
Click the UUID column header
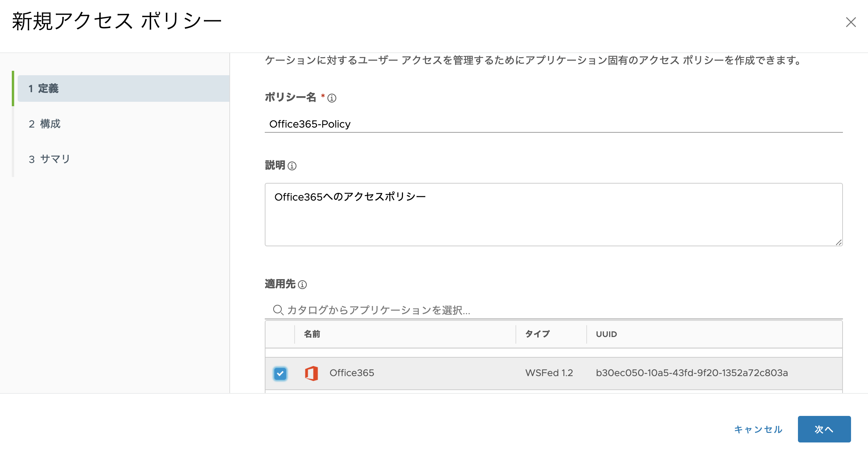714,334
